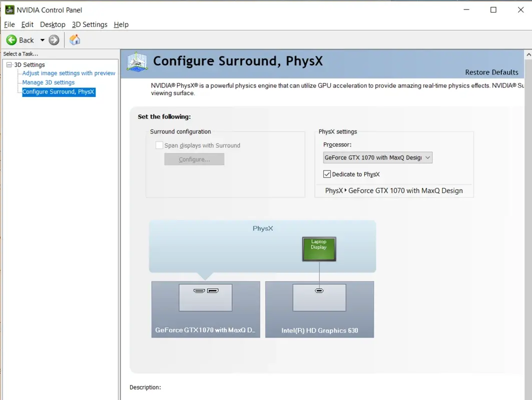The width and height of the screenshot is (532, 400).
Task: Collapse the 3D Settings tree node
Action: pos(9,64)
